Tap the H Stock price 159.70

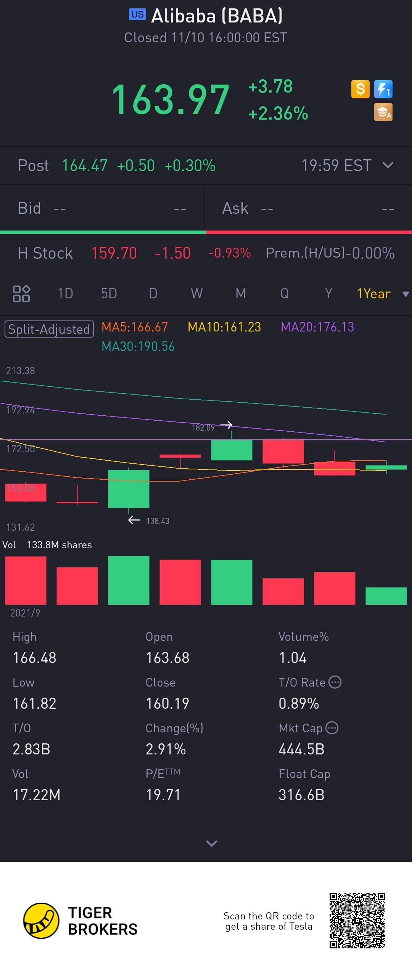[x=114, y=253]
